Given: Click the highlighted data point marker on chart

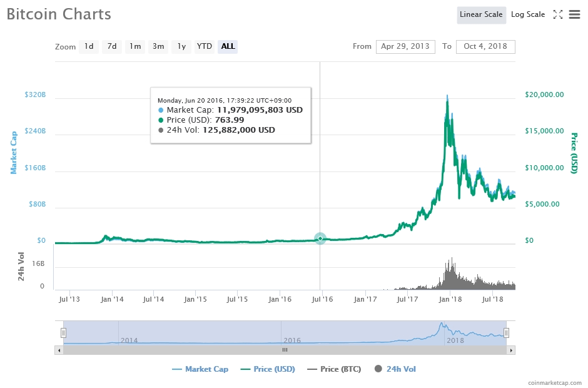Looking at the screenshot, I should [320, 238].
